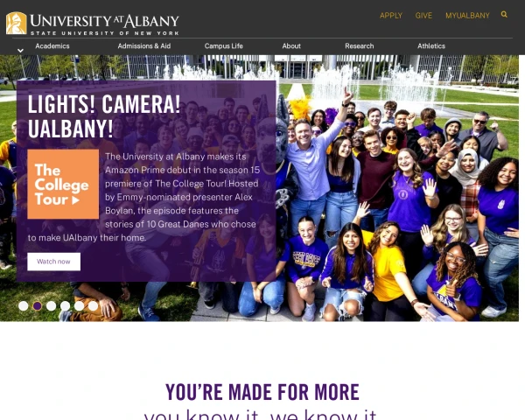Click the Watch now button

(x=54, y=262)
